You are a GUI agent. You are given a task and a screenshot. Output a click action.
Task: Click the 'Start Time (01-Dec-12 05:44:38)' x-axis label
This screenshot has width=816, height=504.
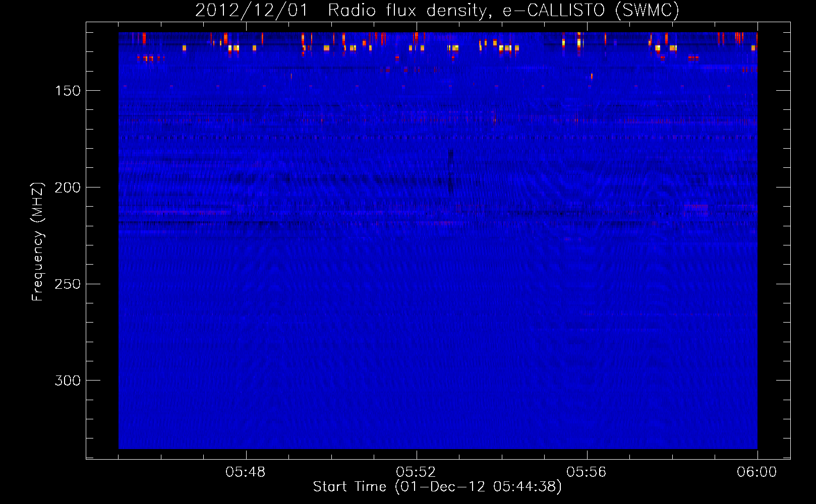(437, 487)
